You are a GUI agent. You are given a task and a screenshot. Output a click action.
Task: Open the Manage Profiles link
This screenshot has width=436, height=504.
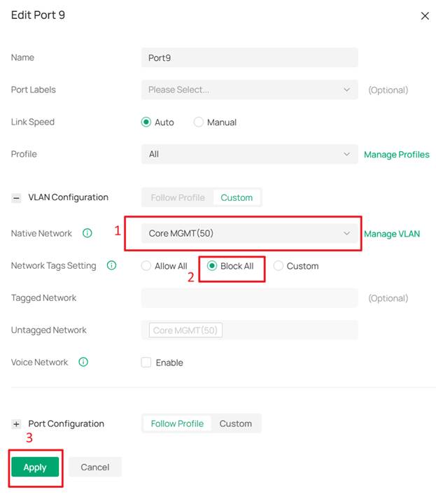[397, 155]
